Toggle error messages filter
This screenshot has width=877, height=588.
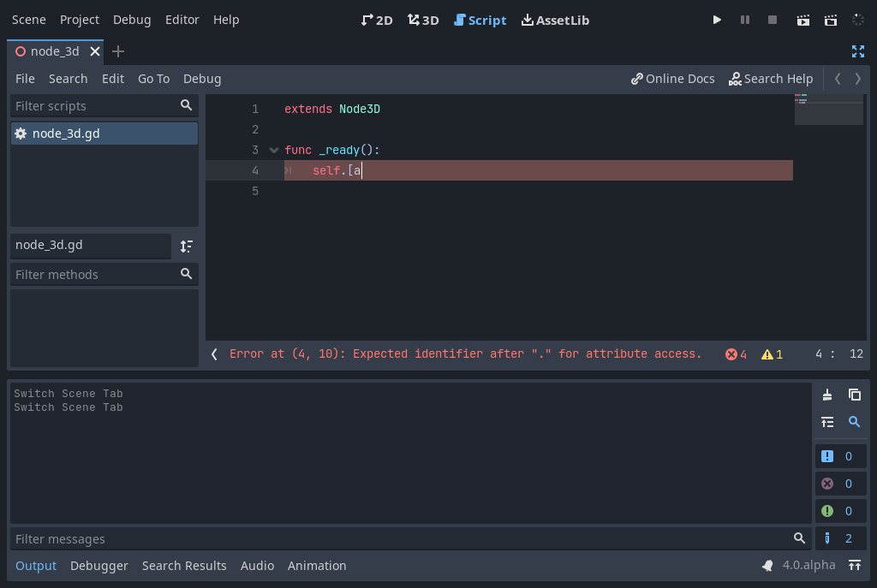(841, 484)
